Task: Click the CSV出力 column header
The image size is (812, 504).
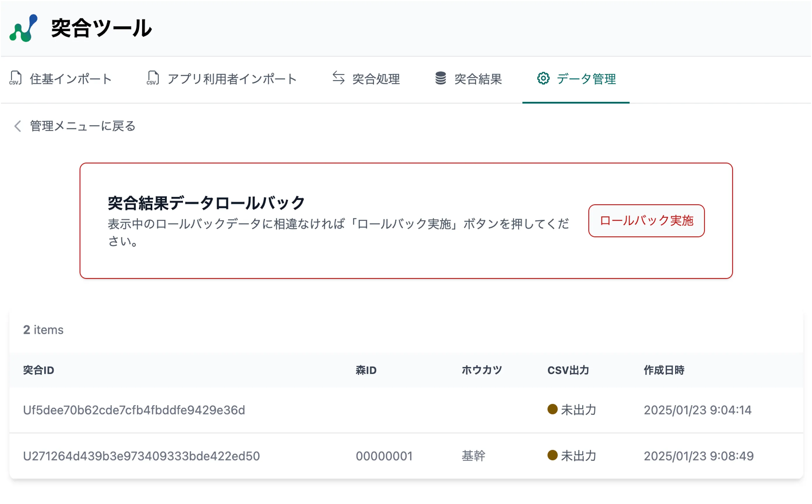Action: point(568,370)
